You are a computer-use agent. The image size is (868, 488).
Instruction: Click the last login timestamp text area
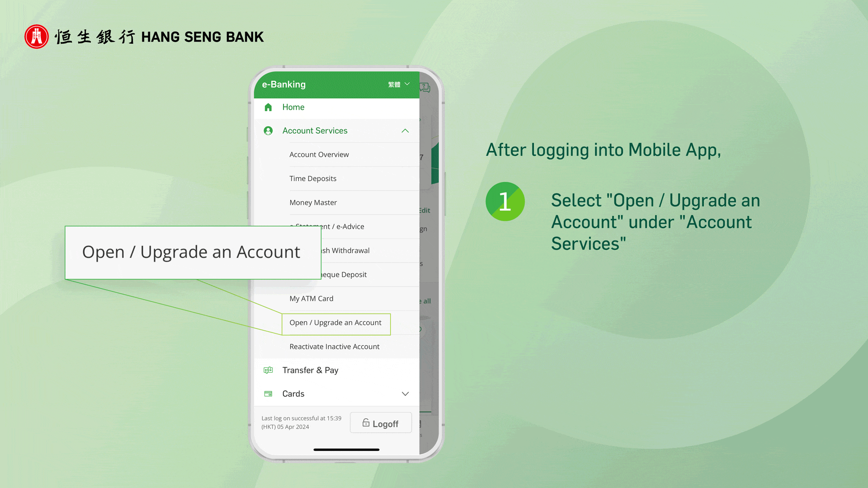coord(301,422)
